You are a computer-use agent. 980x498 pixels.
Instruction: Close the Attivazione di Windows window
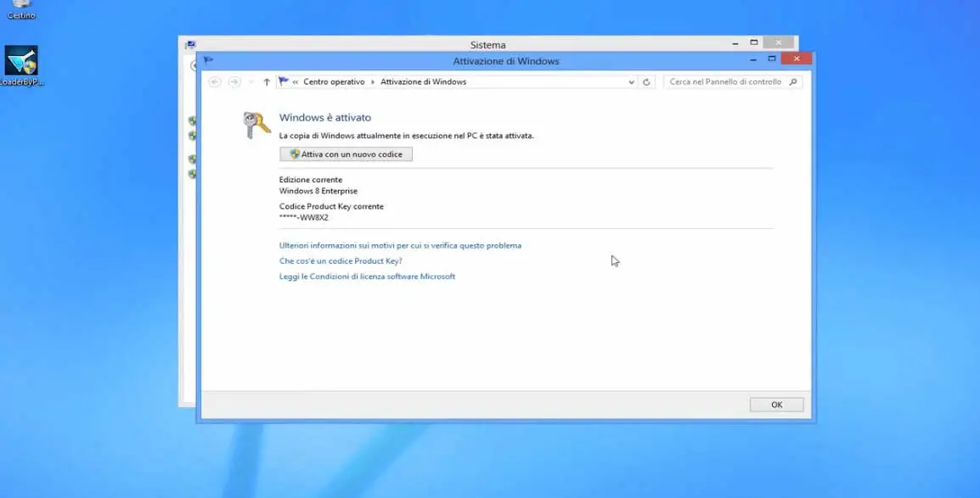tap(797, 59)
